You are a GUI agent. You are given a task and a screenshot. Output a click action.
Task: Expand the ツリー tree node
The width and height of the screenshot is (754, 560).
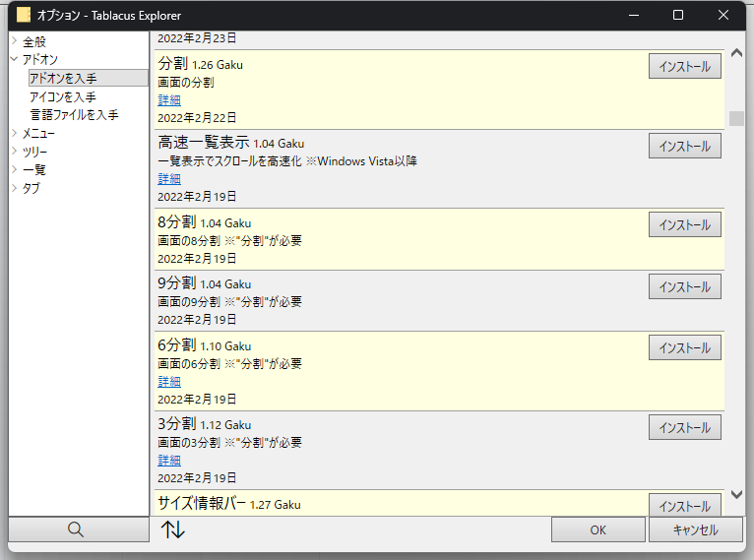[x=14, y=152]
